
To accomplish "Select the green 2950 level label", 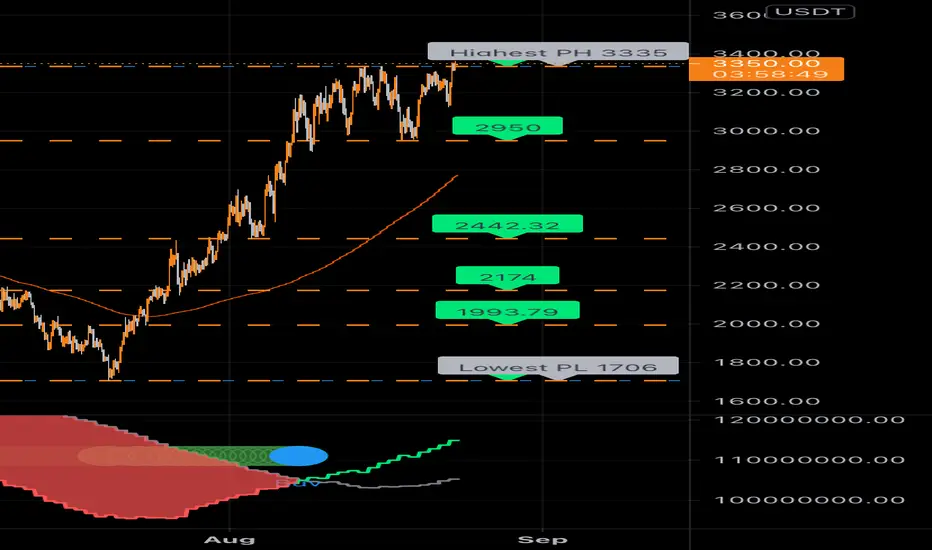I will tap(507, 127).
